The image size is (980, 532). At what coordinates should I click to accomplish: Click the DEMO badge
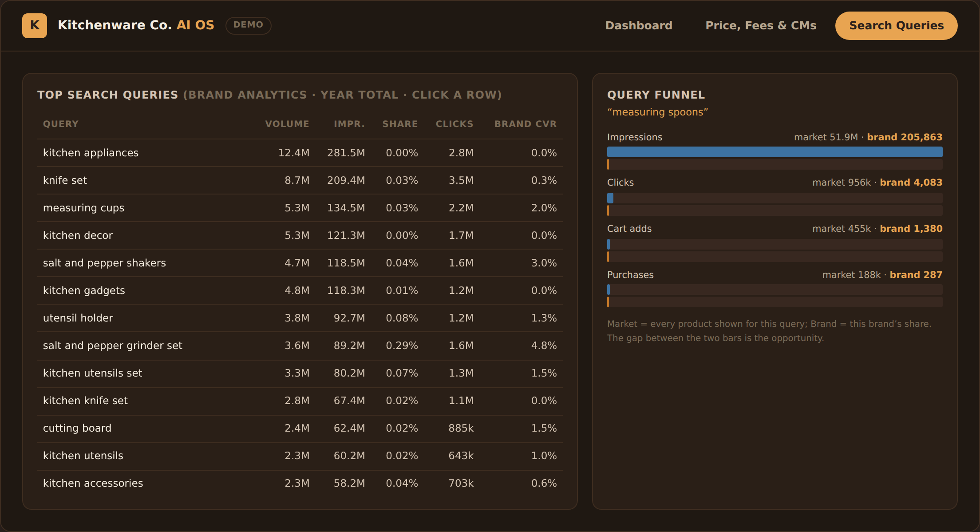click(249, 25)
